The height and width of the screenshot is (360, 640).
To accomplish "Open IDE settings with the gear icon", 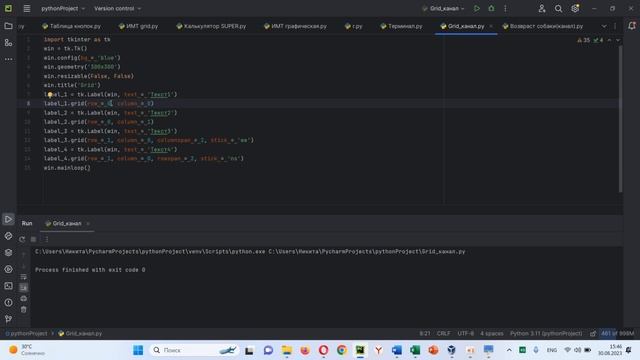I will point(575,8).
